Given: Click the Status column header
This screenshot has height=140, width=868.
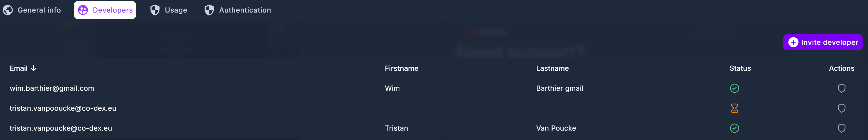Looking at the screenshot, I should tap(740, 68).
